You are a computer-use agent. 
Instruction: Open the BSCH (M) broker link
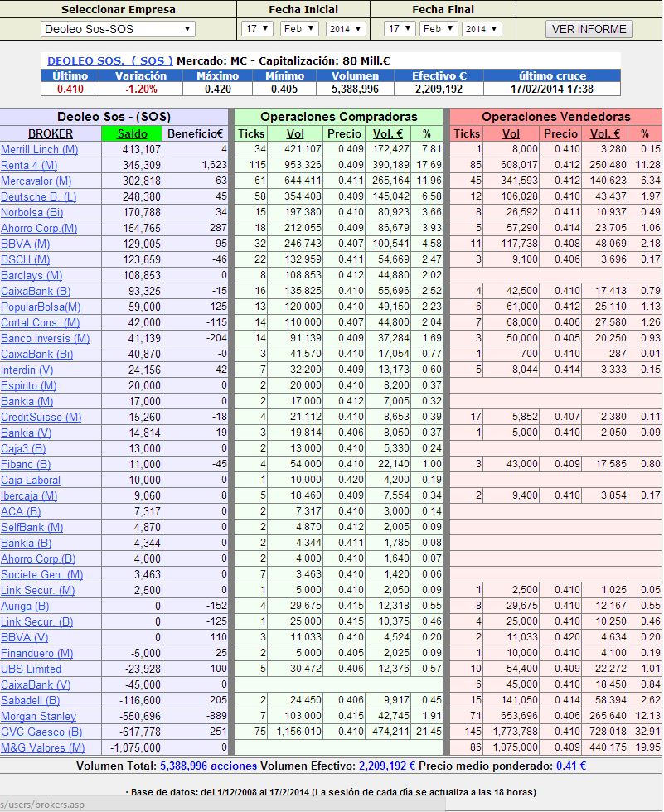pyautogui.click(x=26, y=259)
